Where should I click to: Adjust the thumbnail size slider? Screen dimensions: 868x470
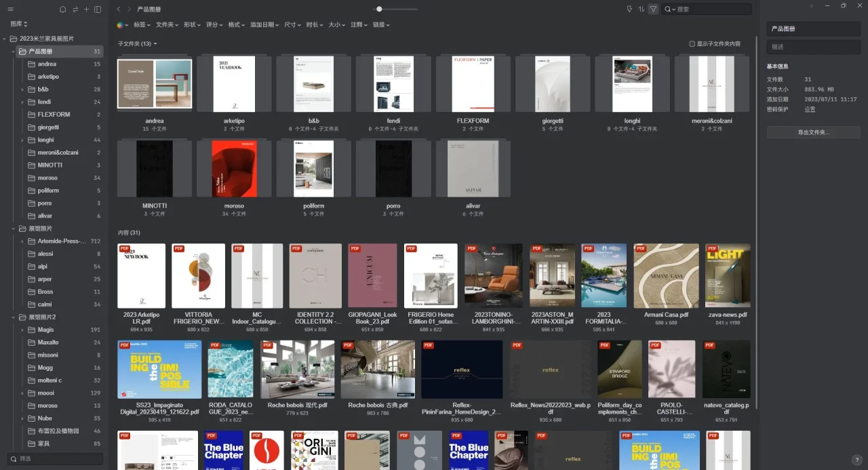point(379,9)
